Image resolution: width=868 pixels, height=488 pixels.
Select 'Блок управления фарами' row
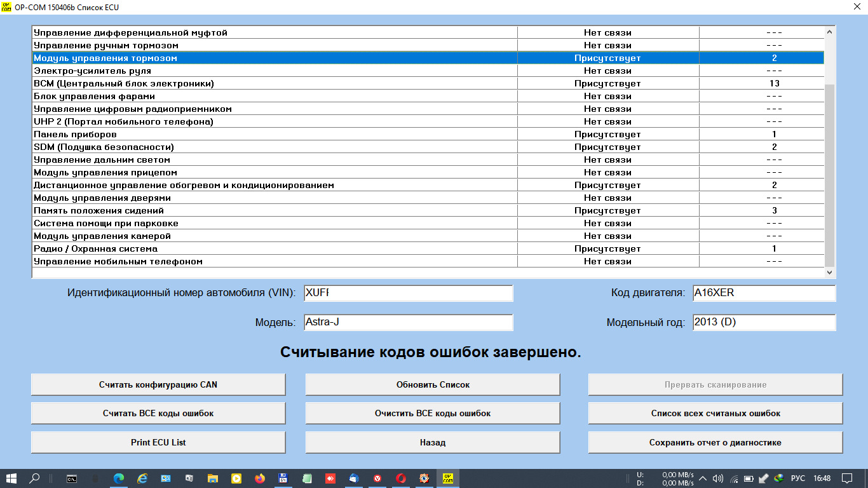[428, 96]
